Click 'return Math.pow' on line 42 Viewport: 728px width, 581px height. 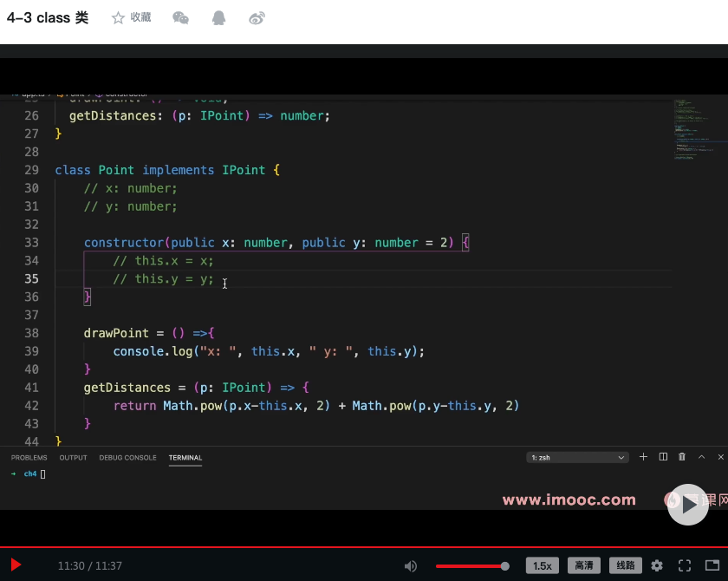pos(167,406)
